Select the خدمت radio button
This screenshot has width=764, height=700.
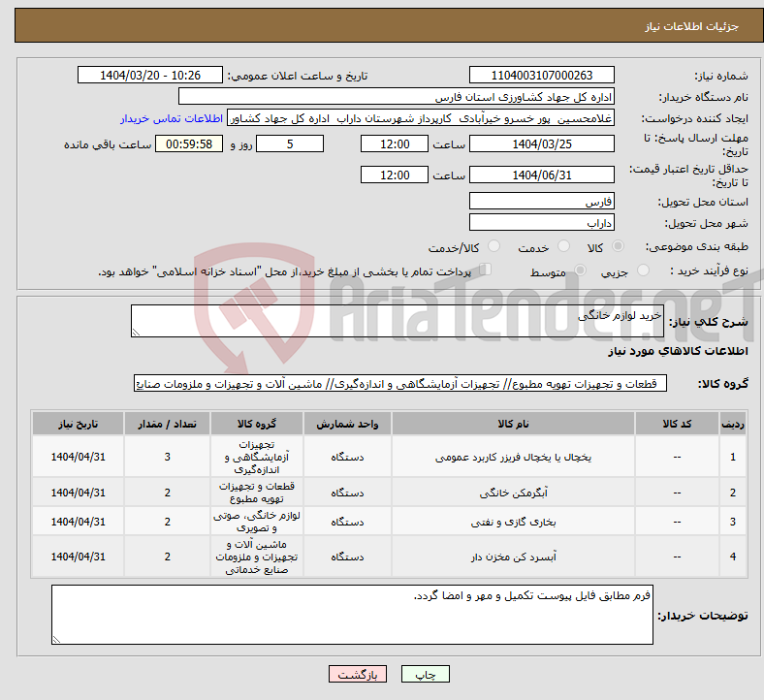(x=563, y=246)
